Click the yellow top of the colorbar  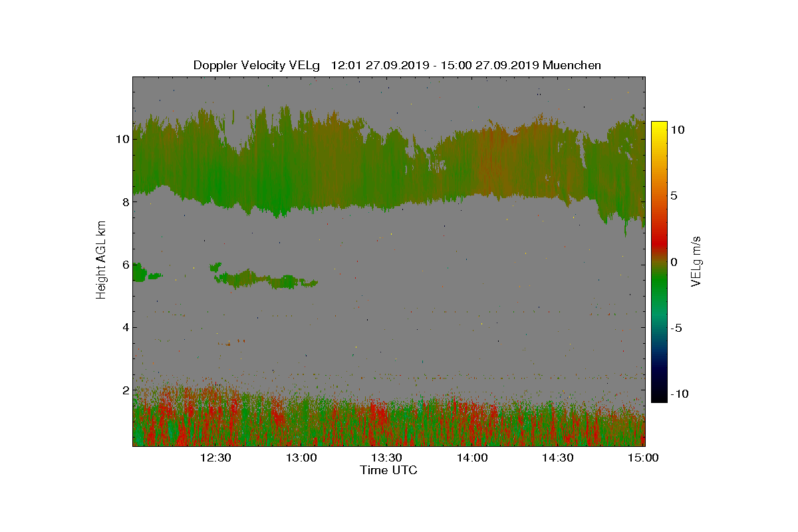659,128
